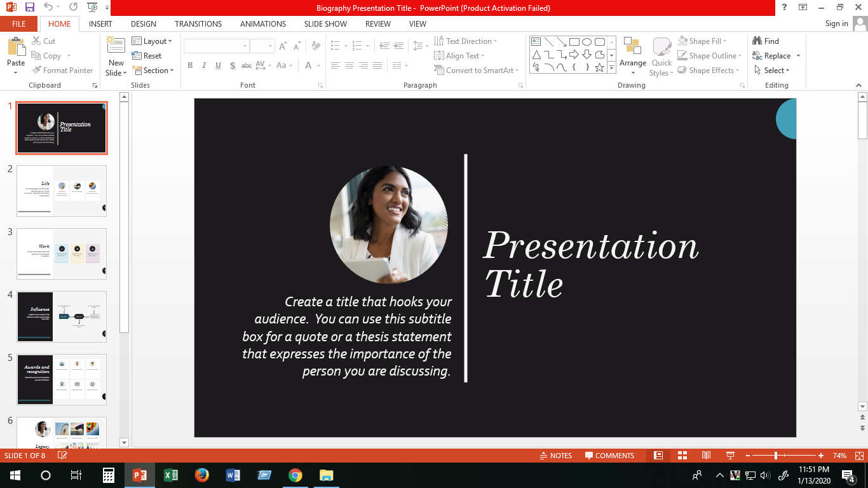This screenshot has width=868, height=488.
Task: Switch to Slide Sorter view icon
Action: (682, 456)
